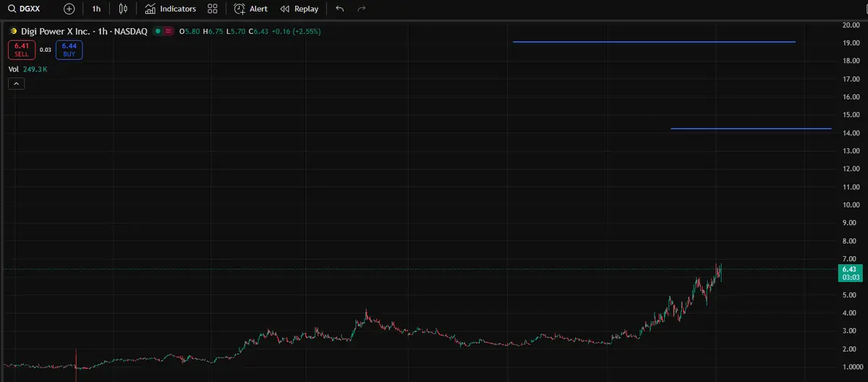Click the 6.44 BUY button
This screenshot has width=868, height=382.
point(70,49)
